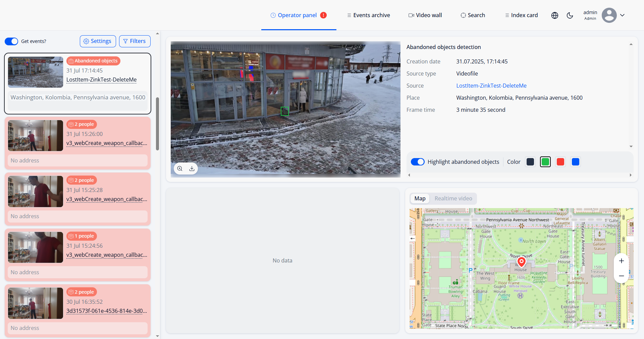Switch to Realtime video tab
Screen dimensions: 644x339
click(x=453, y=198)
